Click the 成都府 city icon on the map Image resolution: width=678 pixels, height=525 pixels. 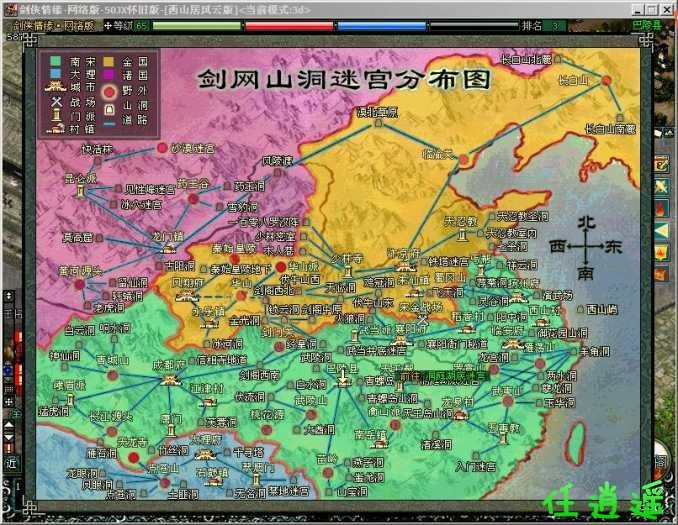170,380
